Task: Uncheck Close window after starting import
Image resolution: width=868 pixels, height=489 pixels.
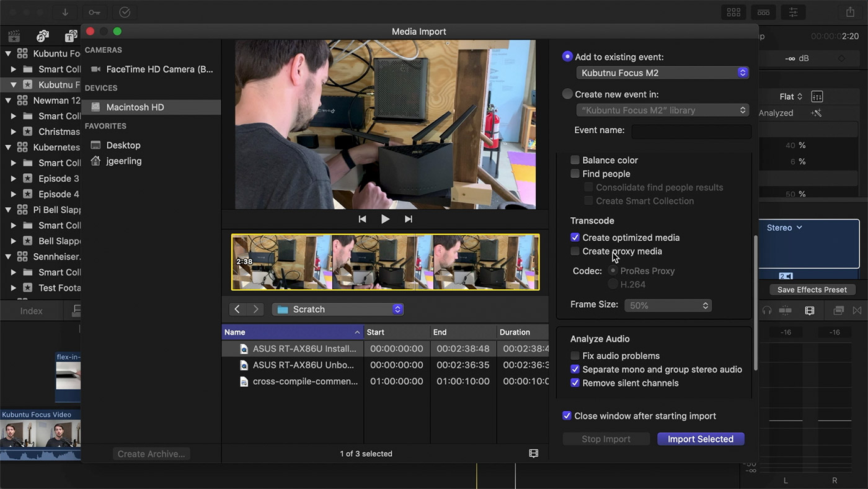Action: point(567,416)
